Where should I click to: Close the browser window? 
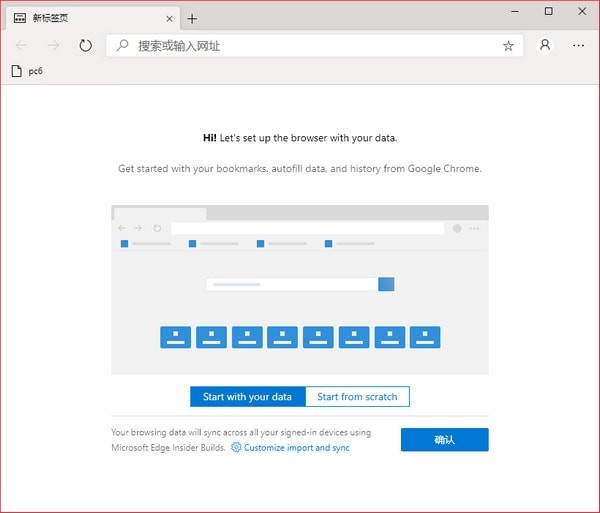point(582,11)
